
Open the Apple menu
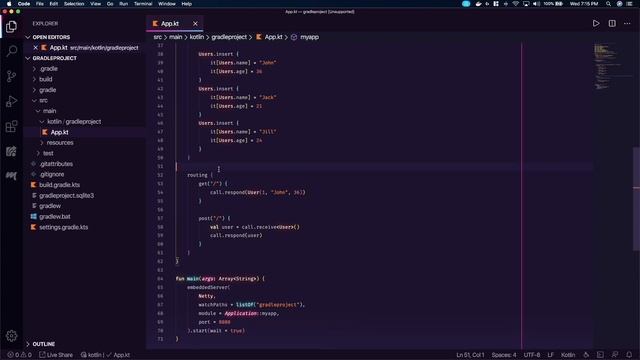(9, 4)
